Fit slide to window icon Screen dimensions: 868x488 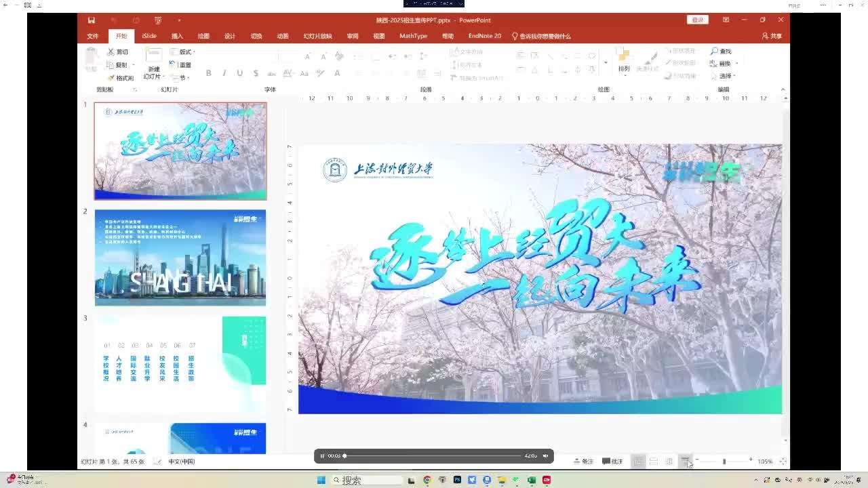(783, 462)
